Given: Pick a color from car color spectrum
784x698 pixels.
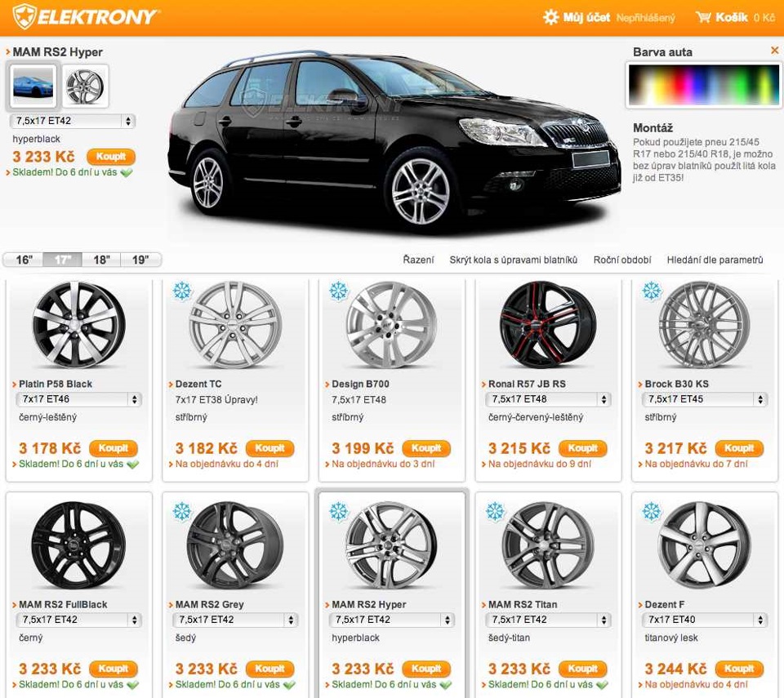Looking at the screenshot, I should pyautogui.click(x=703, y=85).
